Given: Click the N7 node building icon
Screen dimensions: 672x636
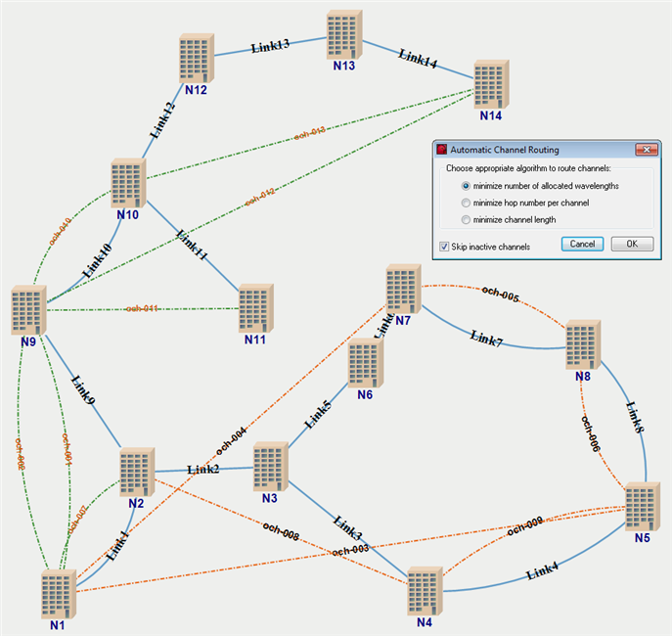Looking at the screenshot, I should (403, 289).
